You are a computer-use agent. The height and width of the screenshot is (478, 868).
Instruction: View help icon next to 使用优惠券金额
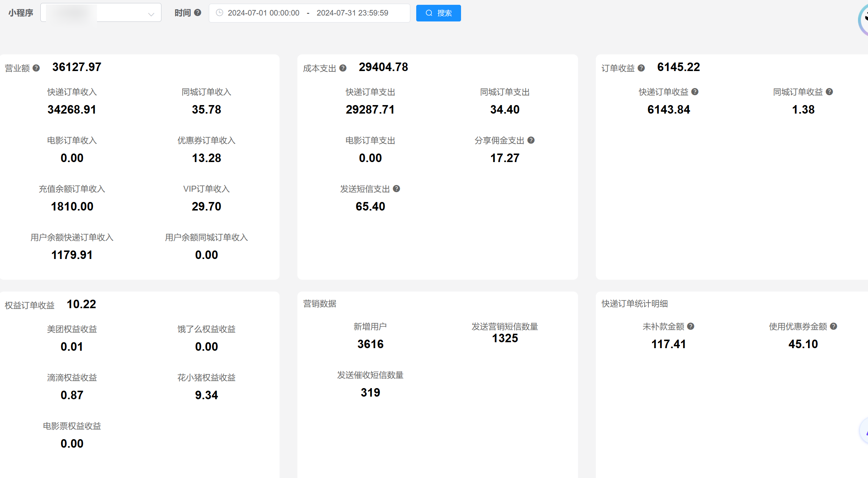[834, 326]
